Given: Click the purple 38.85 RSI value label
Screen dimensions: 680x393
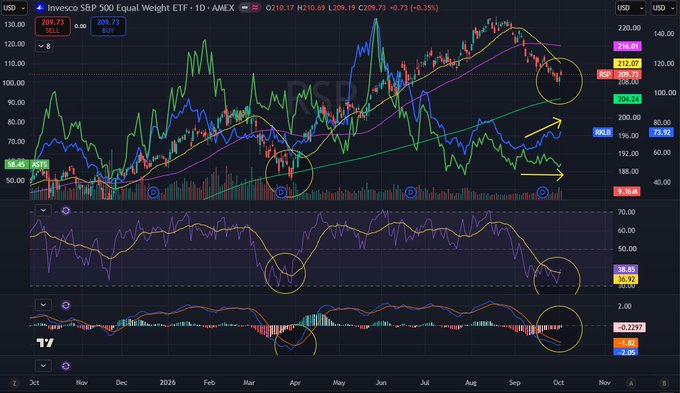Looking at the screenshot, I should [626, 269].
